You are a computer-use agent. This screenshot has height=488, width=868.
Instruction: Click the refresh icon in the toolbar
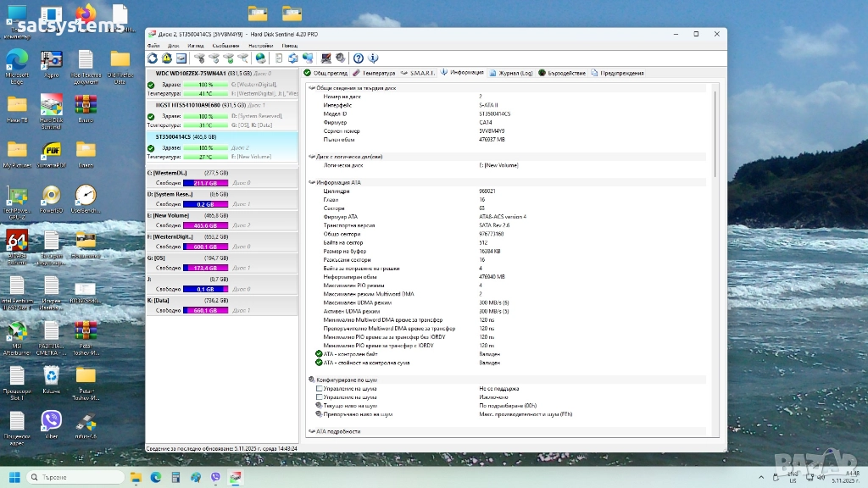click(153, 58)
